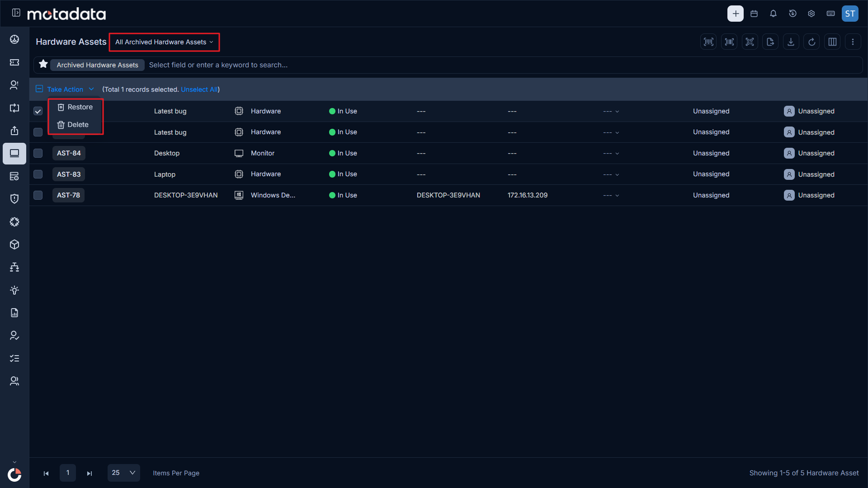The image size is (868, 488).
Task: Open the 25 items per page dropdown
Action: (x=123, y=473)
